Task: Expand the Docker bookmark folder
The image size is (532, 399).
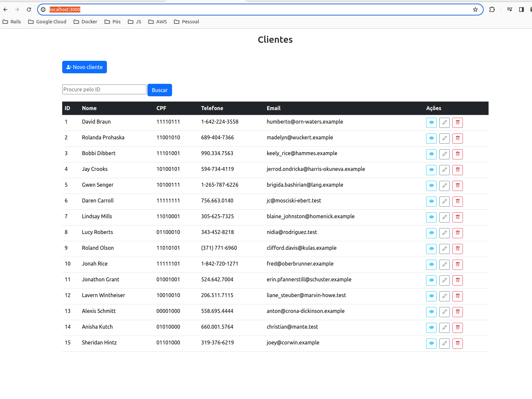Action: pyautogui.click(x=86, y=22)
